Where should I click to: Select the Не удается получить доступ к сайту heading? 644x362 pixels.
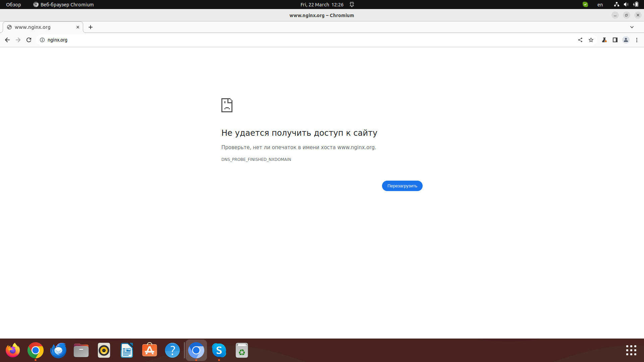(x=299, y=133)
